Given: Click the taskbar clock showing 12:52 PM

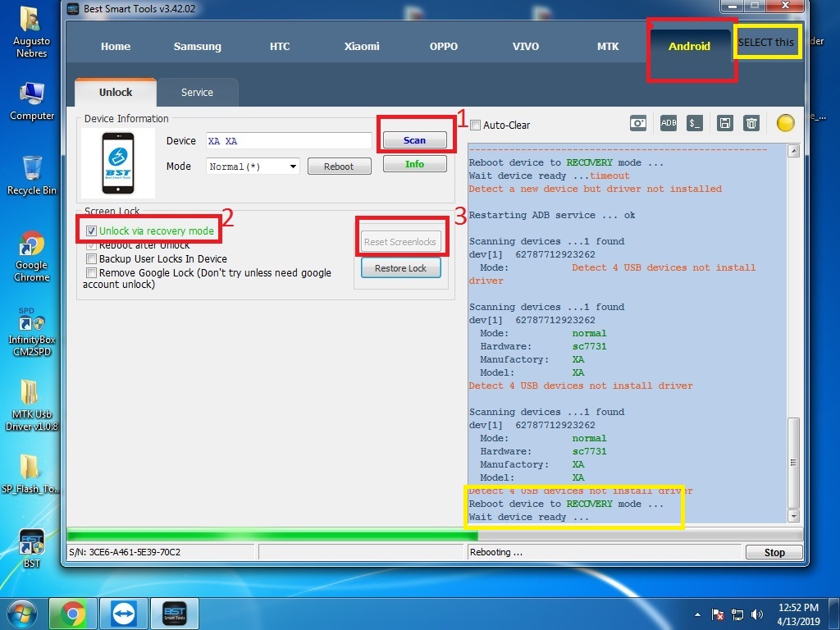Looking at the screenshot, I should pyautogui.click(x=797, y=614).
